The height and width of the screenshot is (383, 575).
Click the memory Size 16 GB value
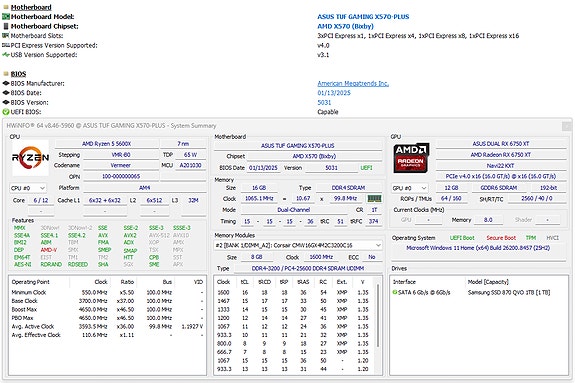(x=259, y=188)
